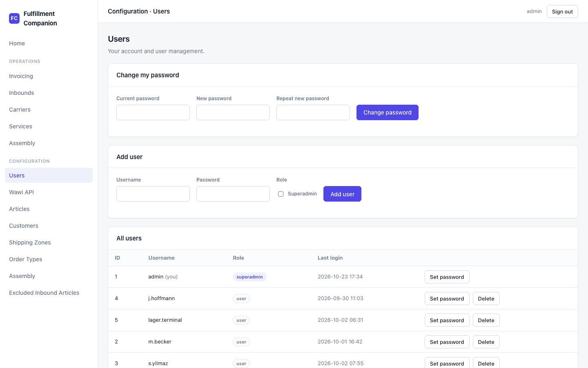The image size is (588, 368).
Task: Click the superadmin role badge
Action: pyautogui.click(x=249, y=277)
